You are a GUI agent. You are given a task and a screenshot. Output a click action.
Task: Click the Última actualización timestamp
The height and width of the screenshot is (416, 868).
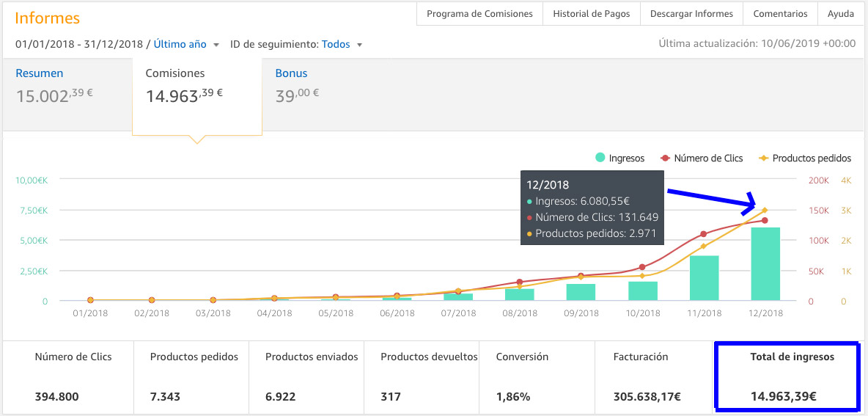757,44
